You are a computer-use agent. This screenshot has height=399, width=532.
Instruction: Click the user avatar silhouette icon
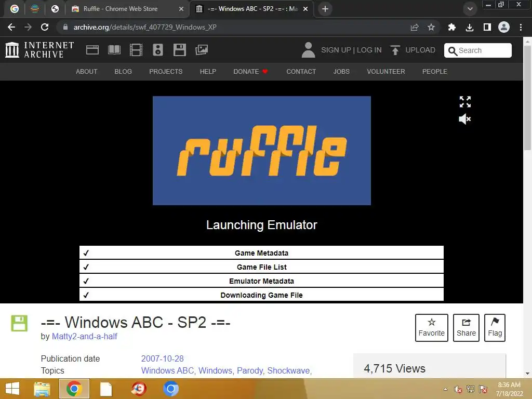click(308, 50)
